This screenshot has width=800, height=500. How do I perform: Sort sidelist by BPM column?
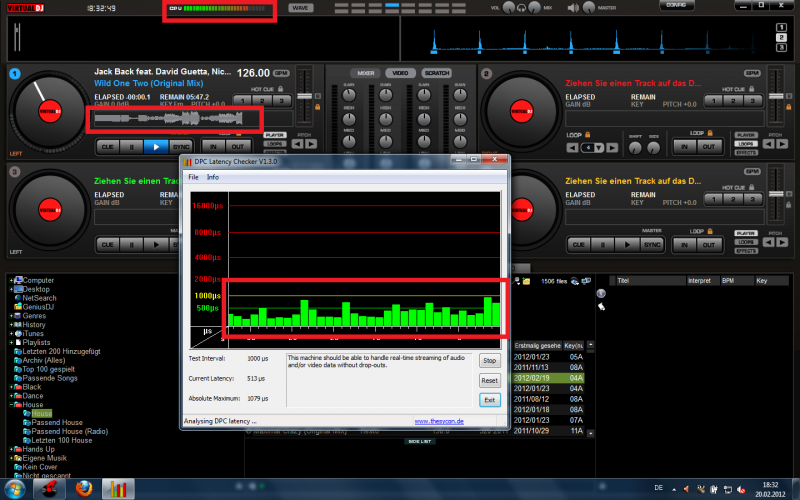(x=737, y=281)
